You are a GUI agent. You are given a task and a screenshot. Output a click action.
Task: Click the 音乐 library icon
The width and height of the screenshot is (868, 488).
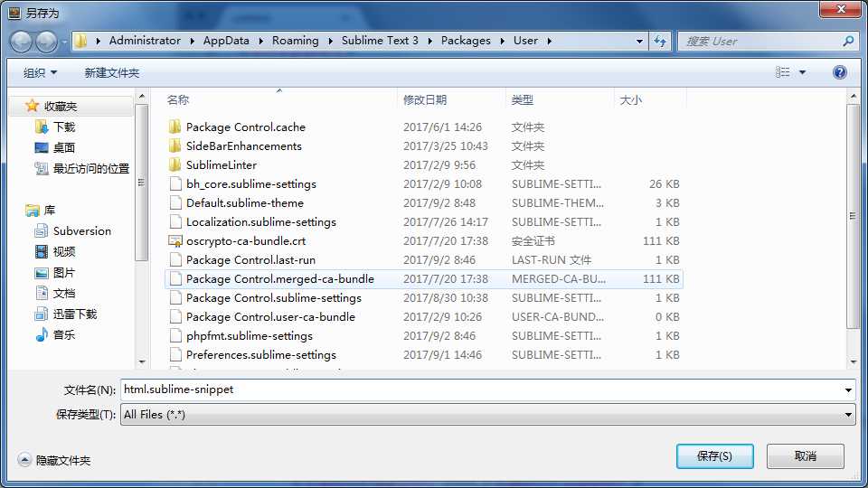tap(42, 334)
